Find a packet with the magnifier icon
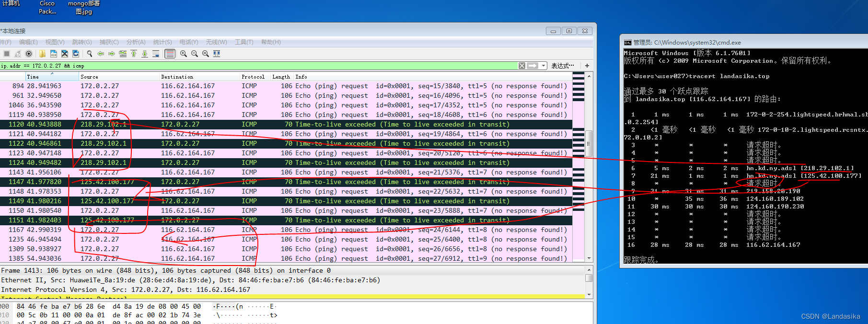 pyautogui.click(x=90, y=54)
